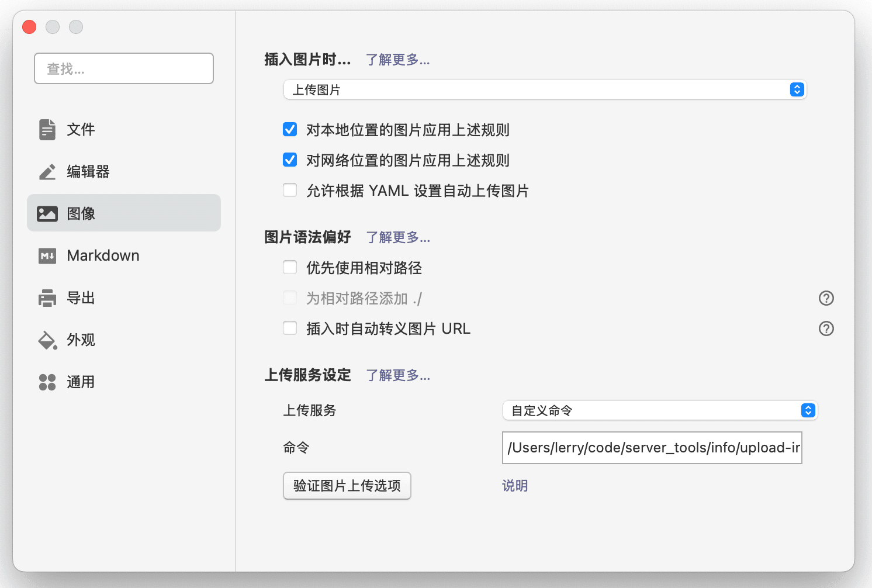This screenshot has width=872, height=588.
Task: Click the 导出 printer icon in sidebar
Action: (47, 298)
